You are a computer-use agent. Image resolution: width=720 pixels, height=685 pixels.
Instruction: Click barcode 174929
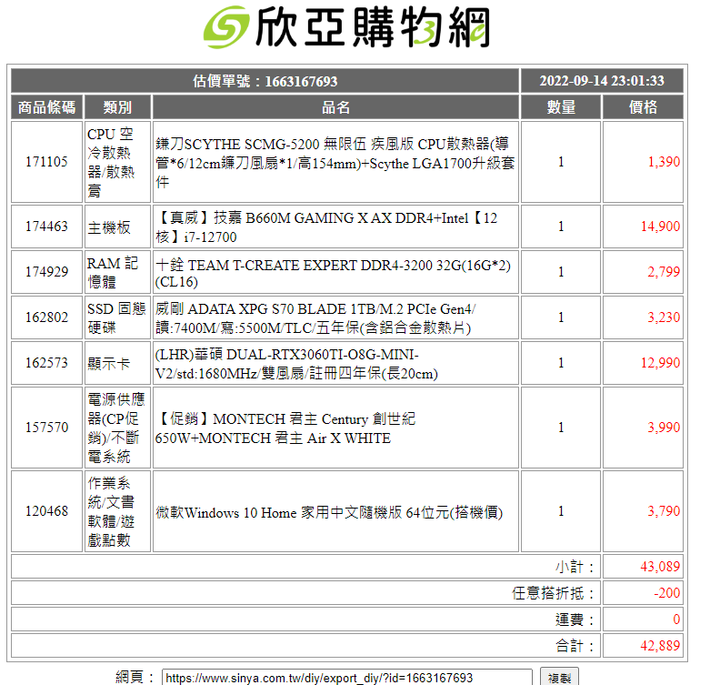click(x=46, y=272)
